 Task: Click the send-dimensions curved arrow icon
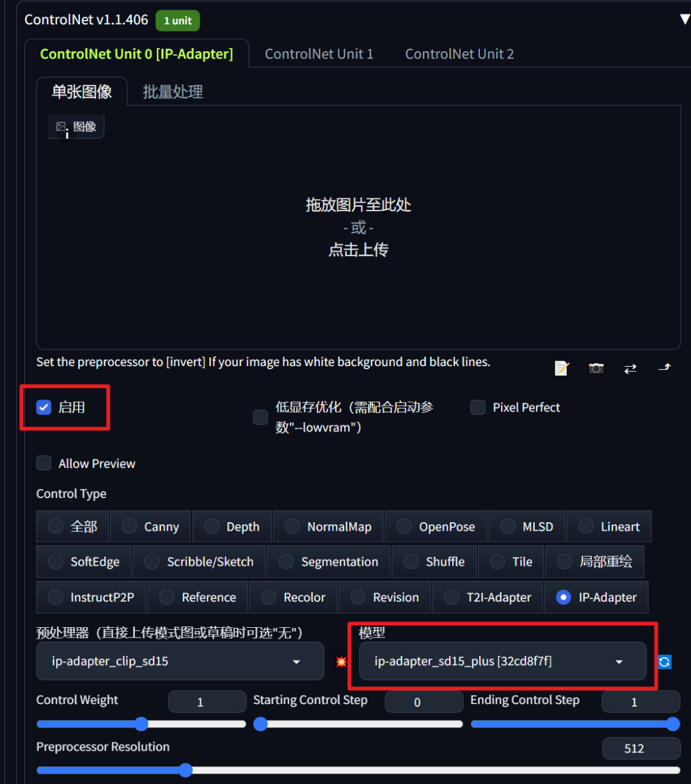pos(665,367)
